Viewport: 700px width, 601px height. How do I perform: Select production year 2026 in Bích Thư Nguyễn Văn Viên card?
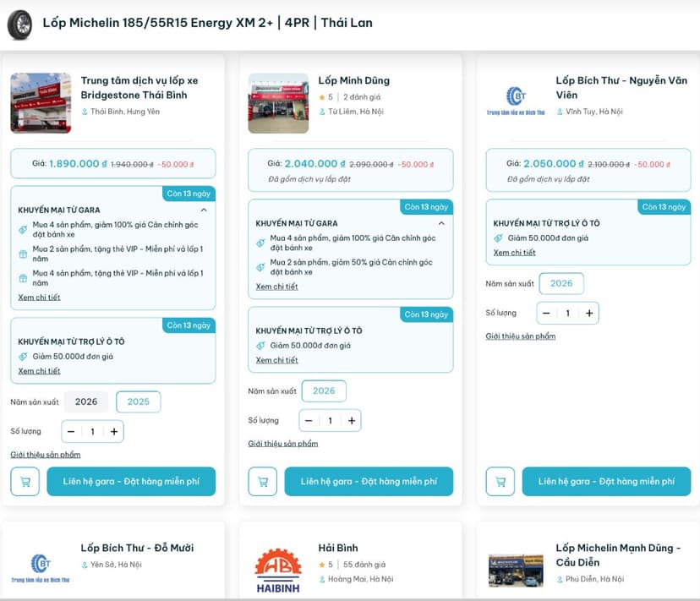click(x=561, y=283)
